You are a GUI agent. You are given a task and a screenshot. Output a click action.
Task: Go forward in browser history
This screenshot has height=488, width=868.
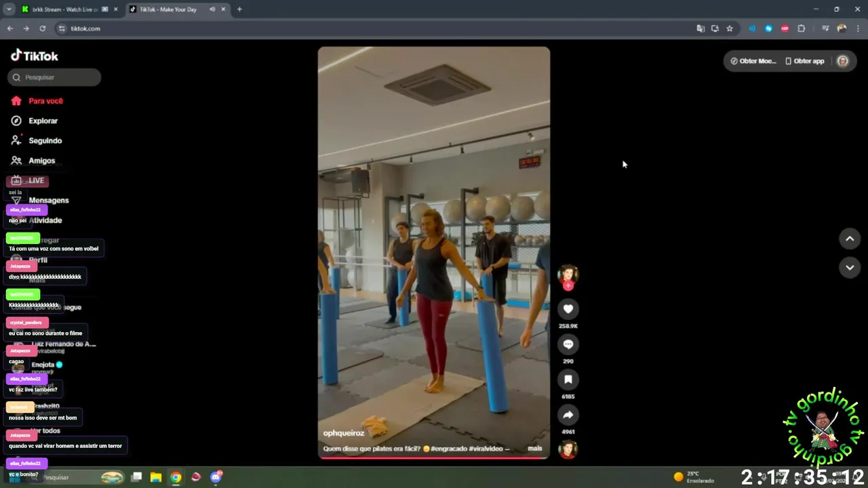(26, 28)
